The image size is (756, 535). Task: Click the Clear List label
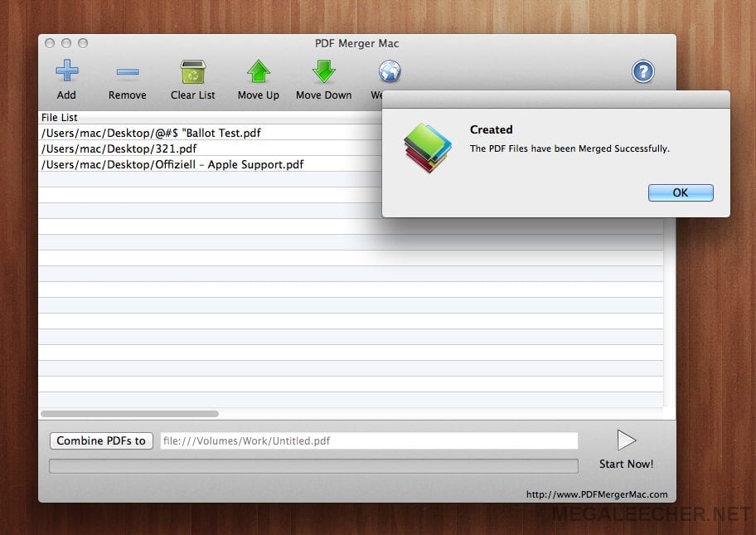(x=193, y=95)
